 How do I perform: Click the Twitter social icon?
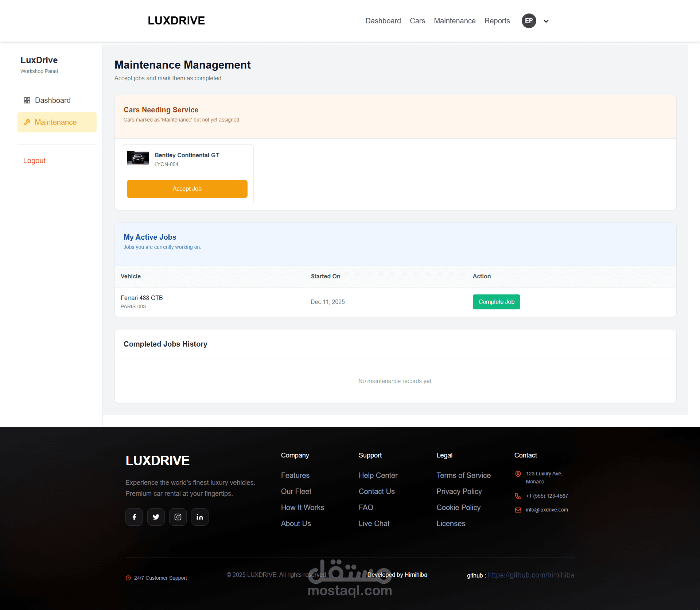point(156,517)
